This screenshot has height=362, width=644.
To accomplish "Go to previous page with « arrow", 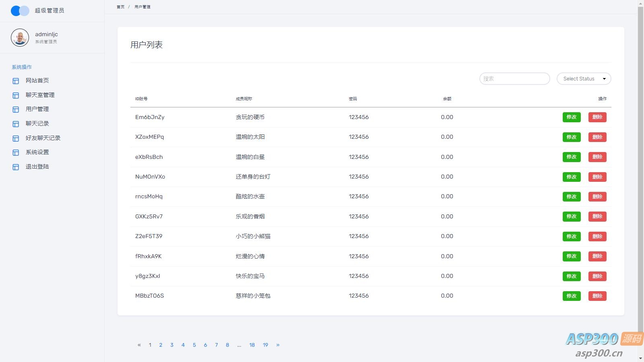I will pyautogui.click(x=139, y=345).
